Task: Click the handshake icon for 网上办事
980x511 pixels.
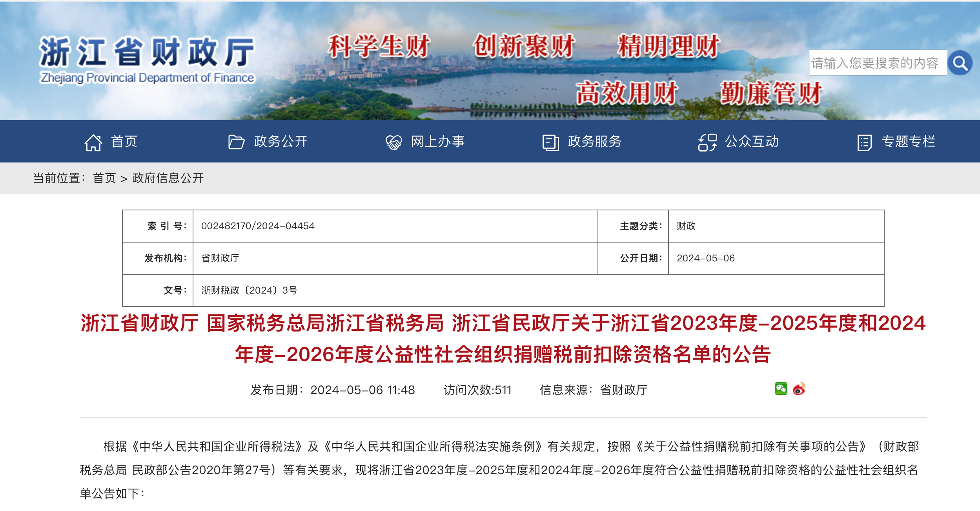Action: pyautogui.click(x=393, y=142)
